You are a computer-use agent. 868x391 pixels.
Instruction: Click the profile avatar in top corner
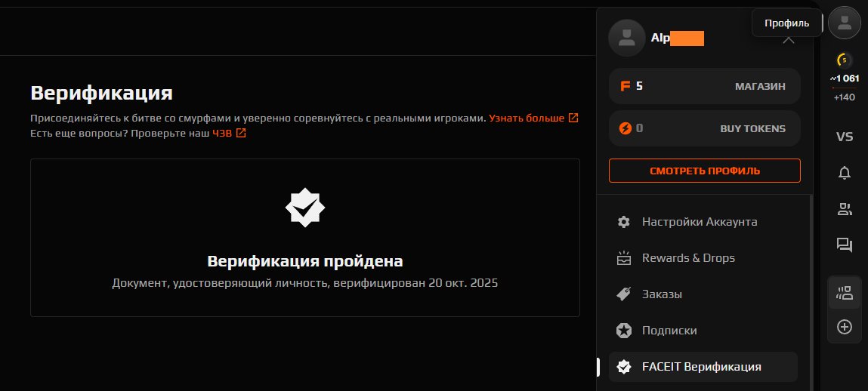point(844,23)
